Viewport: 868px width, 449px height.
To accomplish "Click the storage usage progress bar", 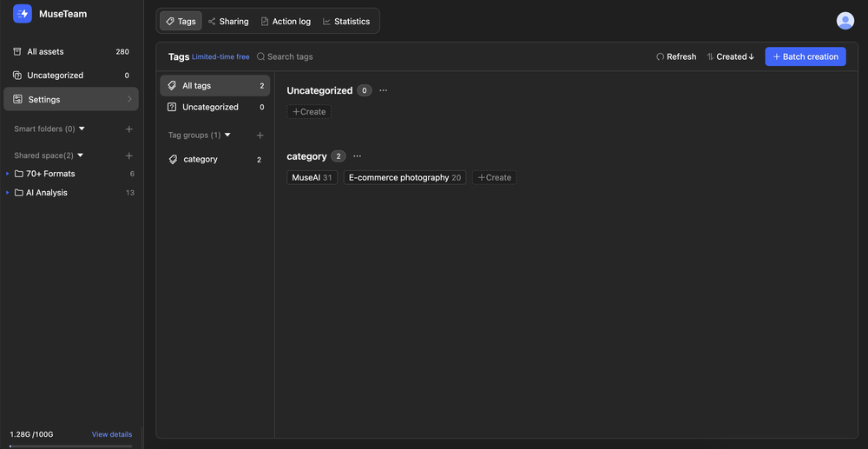I will pyautogui.click(x=70, y=446).
